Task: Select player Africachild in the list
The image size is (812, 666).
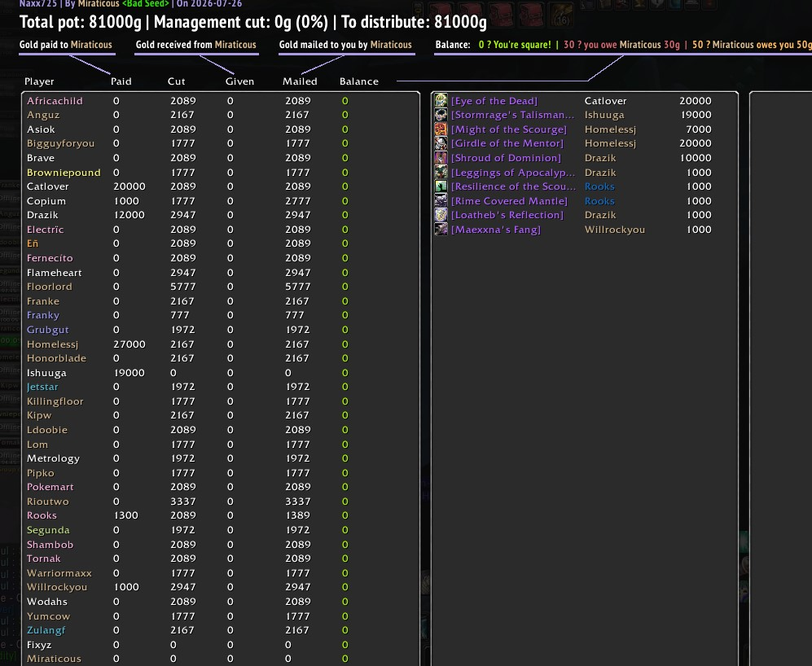Action: 55,101
